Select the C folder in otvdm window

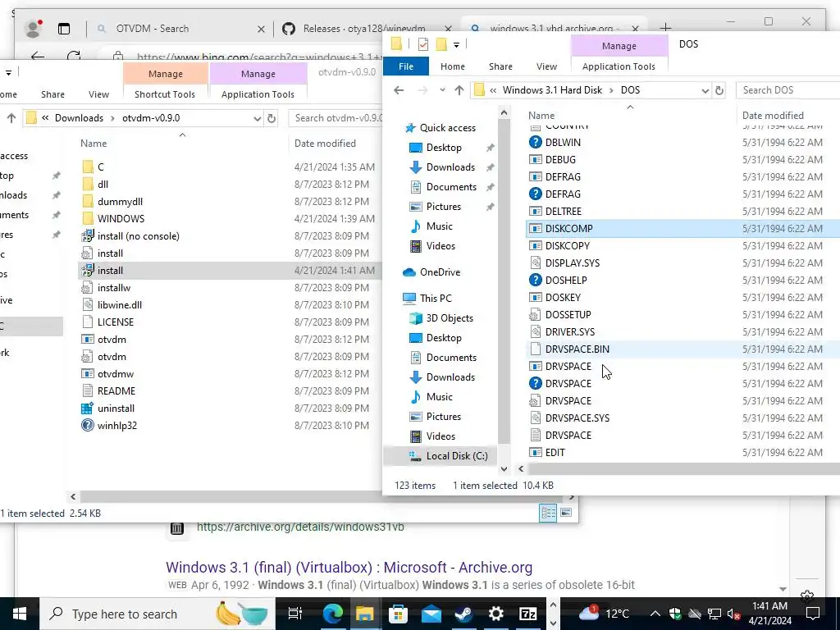100,167
